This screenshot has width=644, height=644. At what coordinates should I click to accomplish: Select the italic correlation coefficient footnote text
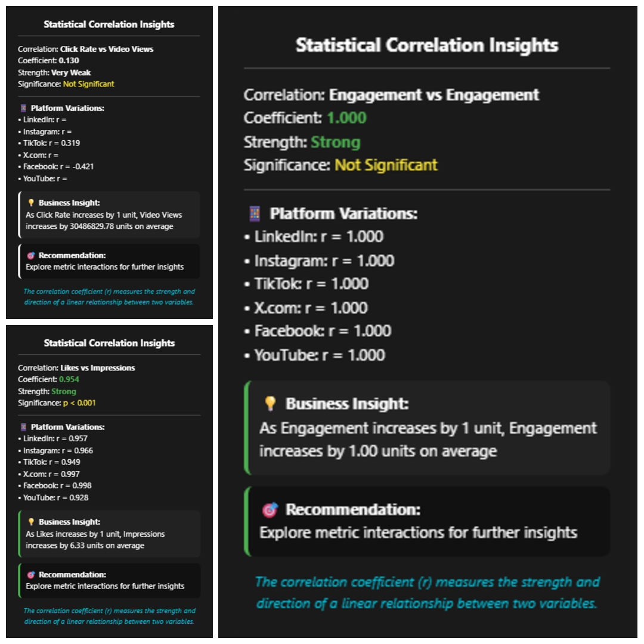(428, 592)
